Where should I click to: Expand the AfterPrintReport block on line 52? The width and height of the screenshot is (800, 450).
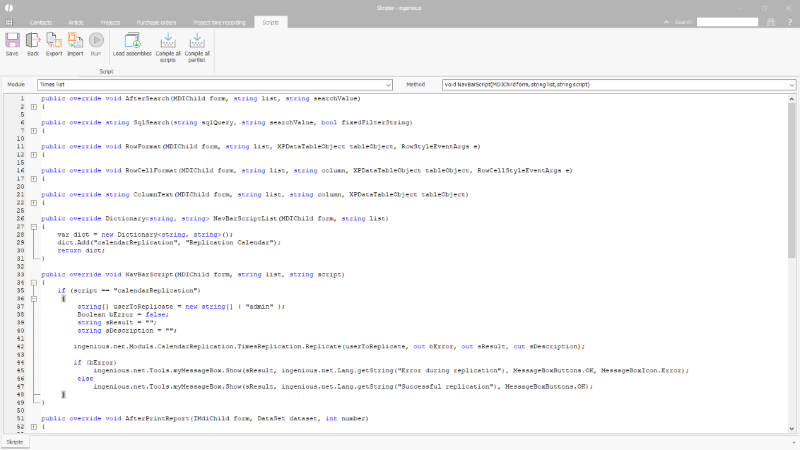34,427
